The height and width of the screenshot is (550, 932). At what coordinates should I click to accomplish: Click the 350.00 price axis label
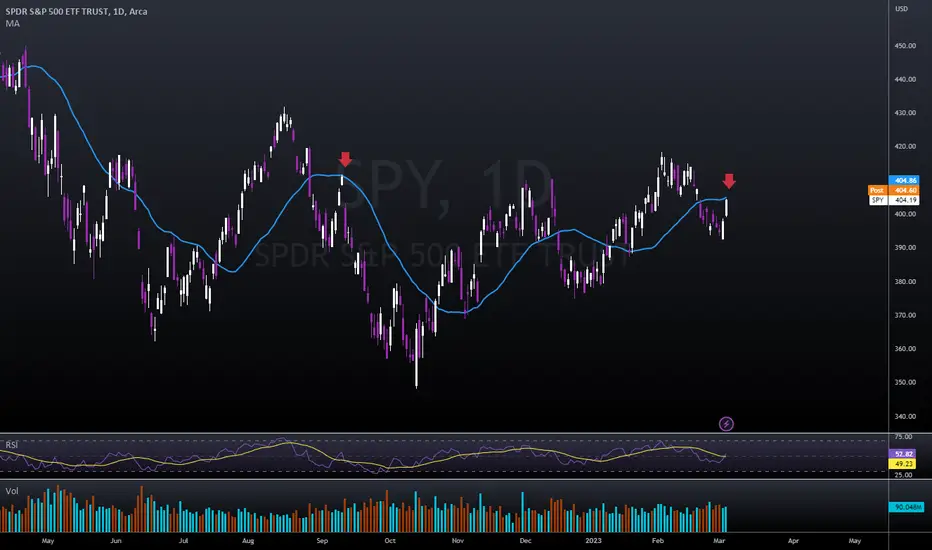[905, 382]
